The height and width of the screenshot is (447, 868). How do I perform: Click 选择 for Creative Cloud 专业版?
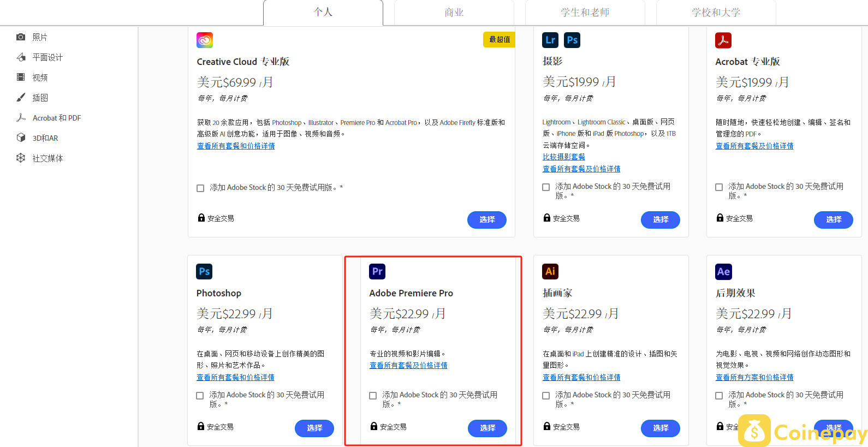pyautogui.click(x=487, y=219)
